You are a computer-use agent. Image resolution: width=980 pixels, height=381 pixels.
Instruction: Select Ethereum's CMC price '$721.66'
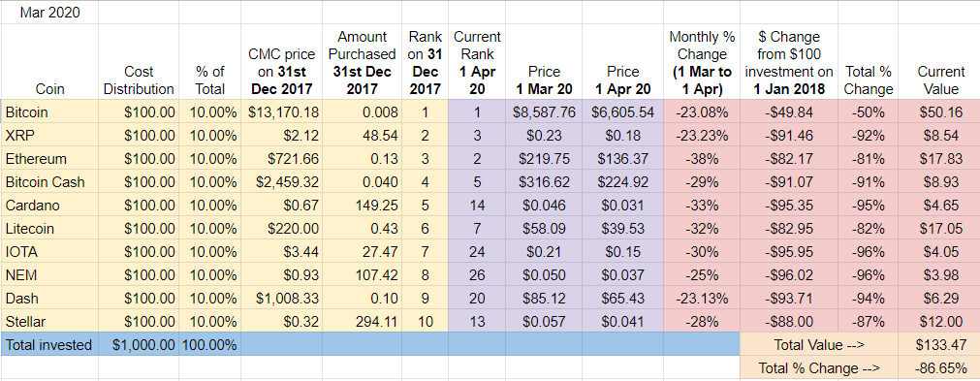[x=281, y=159]
